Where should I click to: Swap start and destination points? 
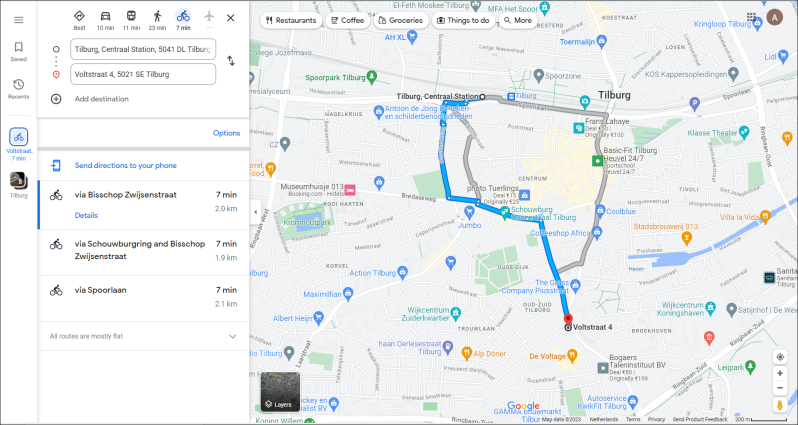coord(231,61)
